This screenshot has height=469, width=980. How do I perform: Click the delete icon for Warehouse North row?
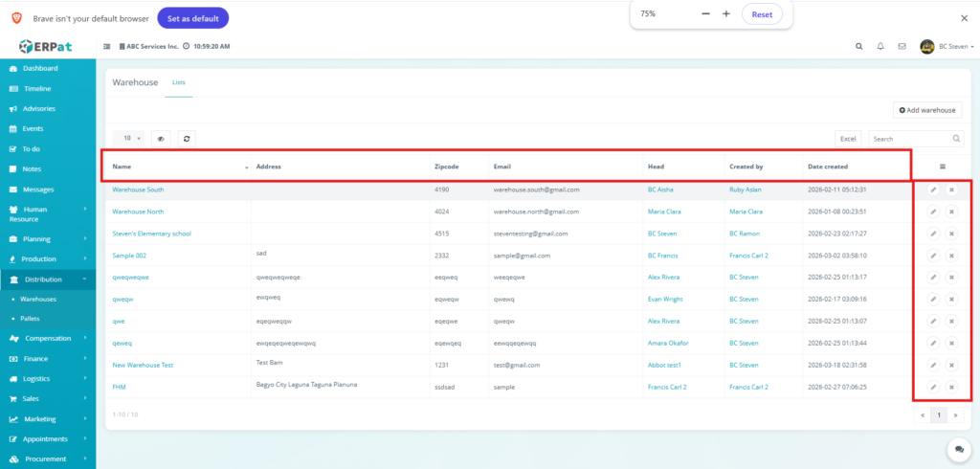[951, 212]
